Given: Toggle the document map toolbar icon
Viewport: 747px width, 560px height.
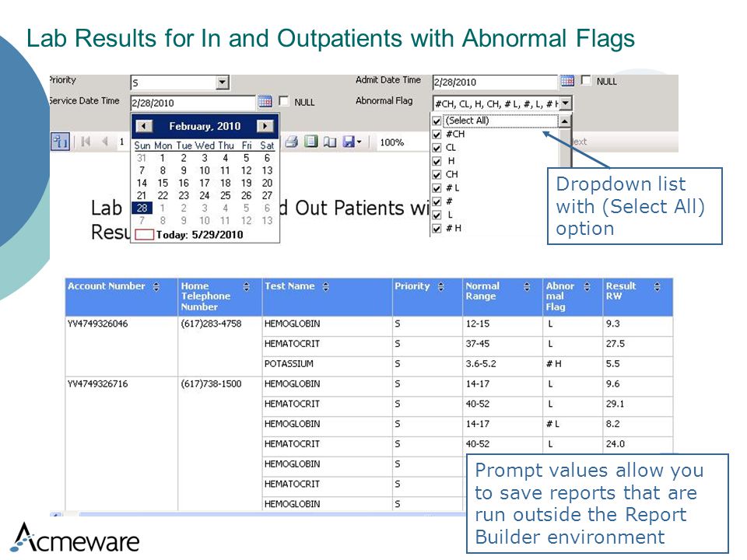Looking at the screenshot, I should [60, 142].
